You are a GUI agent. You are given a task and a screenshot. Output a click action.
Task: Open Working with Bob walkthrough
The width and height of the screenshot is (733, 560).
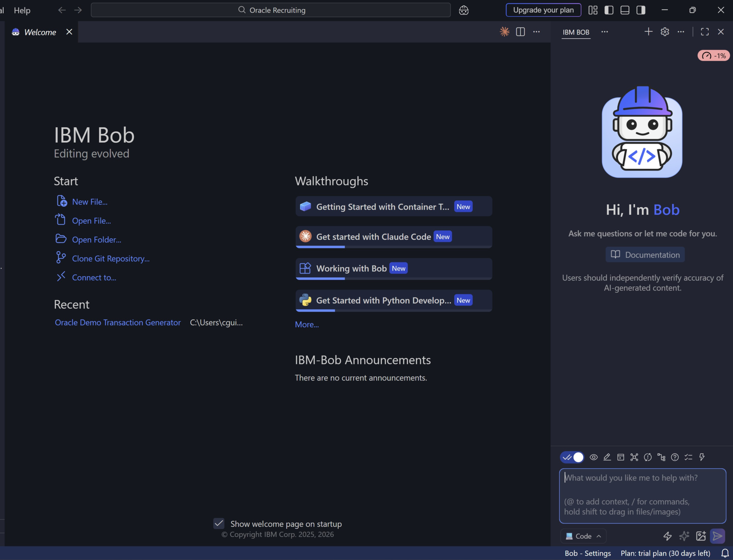coord(394,268)
